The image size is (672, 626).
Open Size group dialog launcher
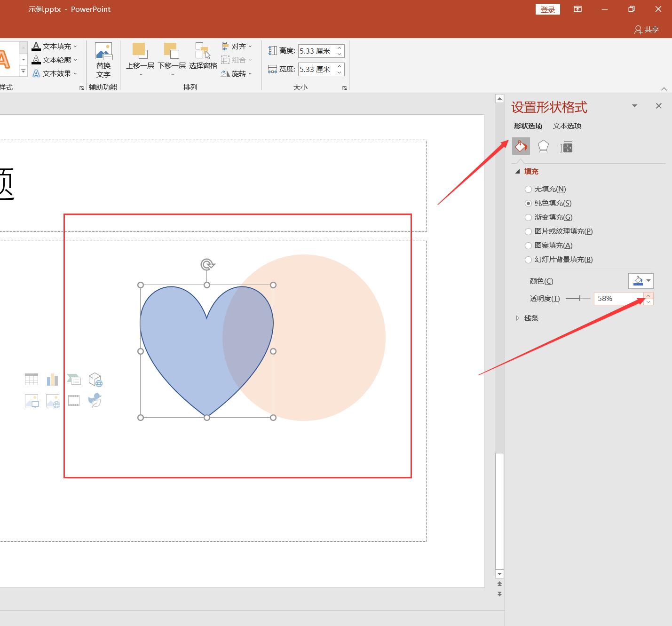click(x=345, y=88)
